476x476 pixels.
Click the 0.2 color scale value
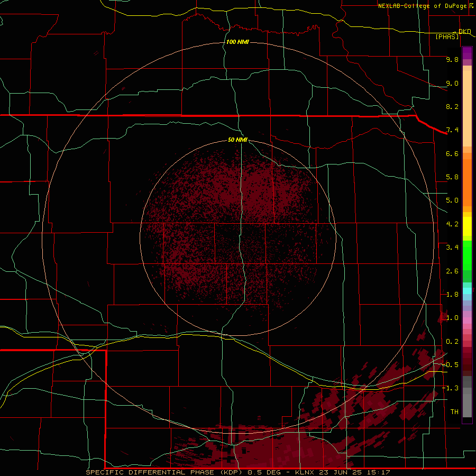coord(452,342)
